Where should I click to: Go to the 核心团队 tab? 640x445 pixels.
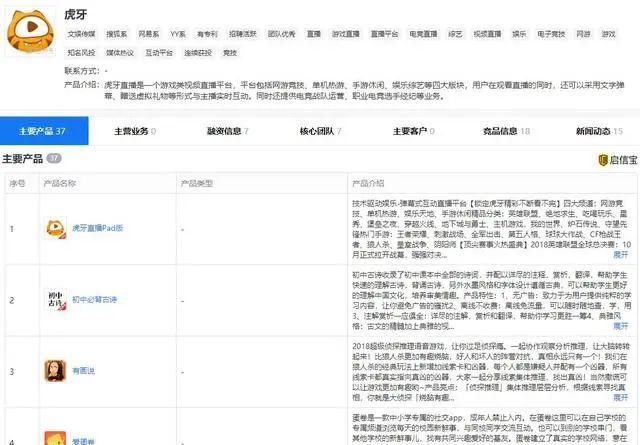pyautogui.click(x=320, y=131)
